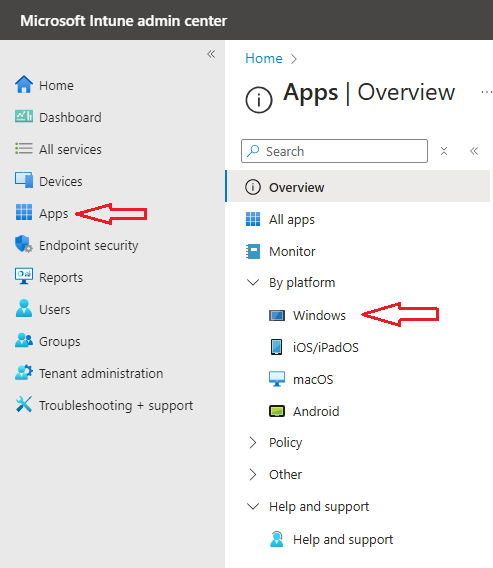Click the Microsoft Intune admin center title
This screenshot has width=493, height=568.
click(124, 21)
